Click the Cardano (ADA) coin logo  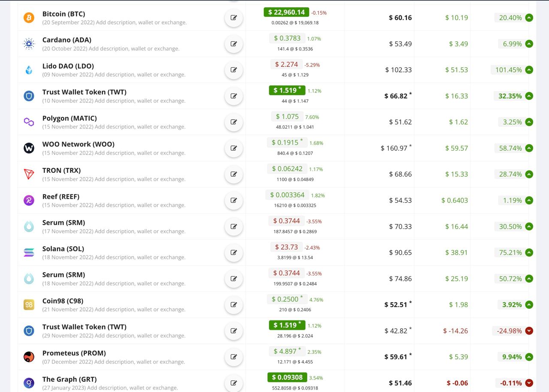pos(29,44)
